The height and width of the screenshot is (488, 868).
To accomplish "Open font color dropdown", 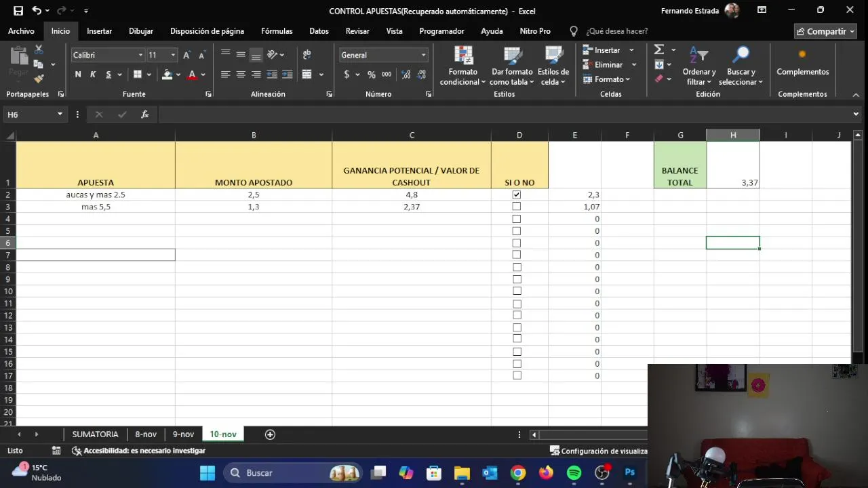I will tap(203, 75).
